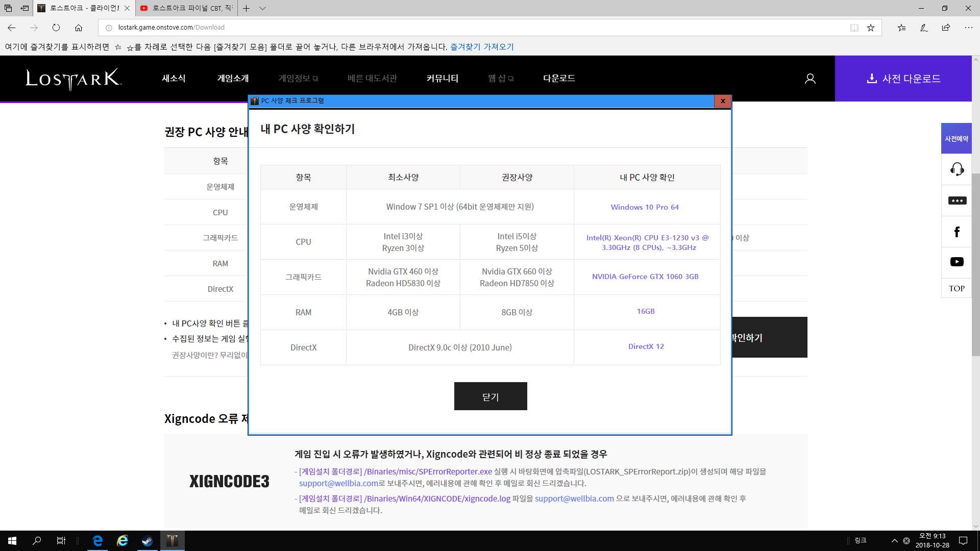Screen dimensions: 980x551
Task: Click the browser refresh icon
Action: 56,28
